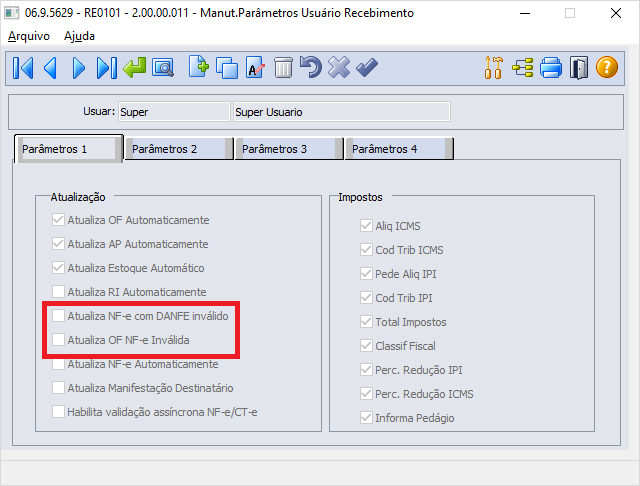Open the tools screwdriver and hammer icon
Image resolution: width=640 pixels, height=486 pixels.
[493, 68]
